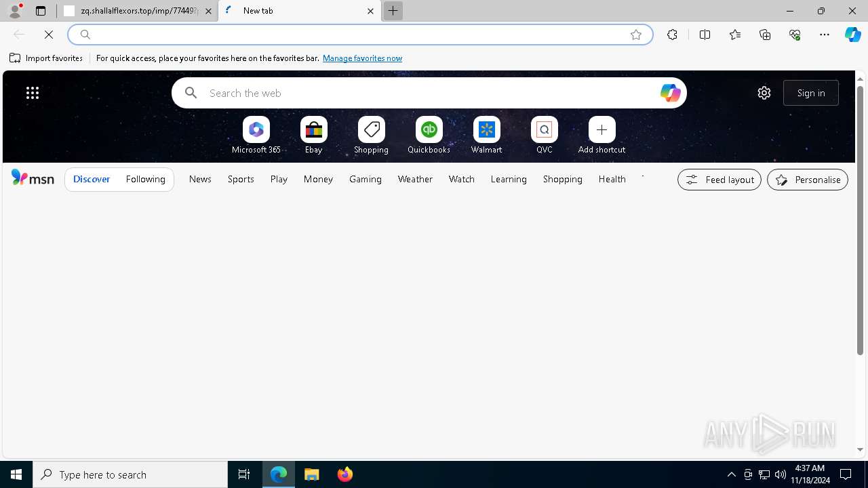Toggle split screen view
Screen dimensions: 868x488
705,35
